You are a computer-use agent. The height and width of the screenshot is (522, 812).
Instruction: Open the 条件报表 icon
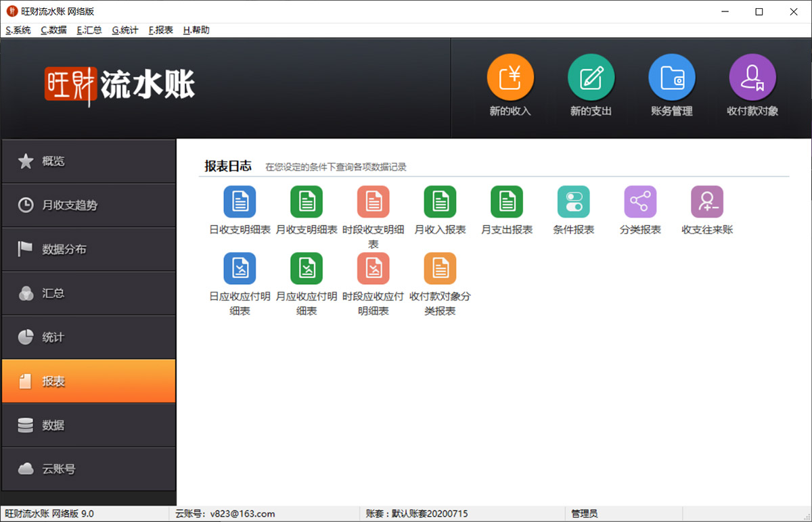(573, 201)
